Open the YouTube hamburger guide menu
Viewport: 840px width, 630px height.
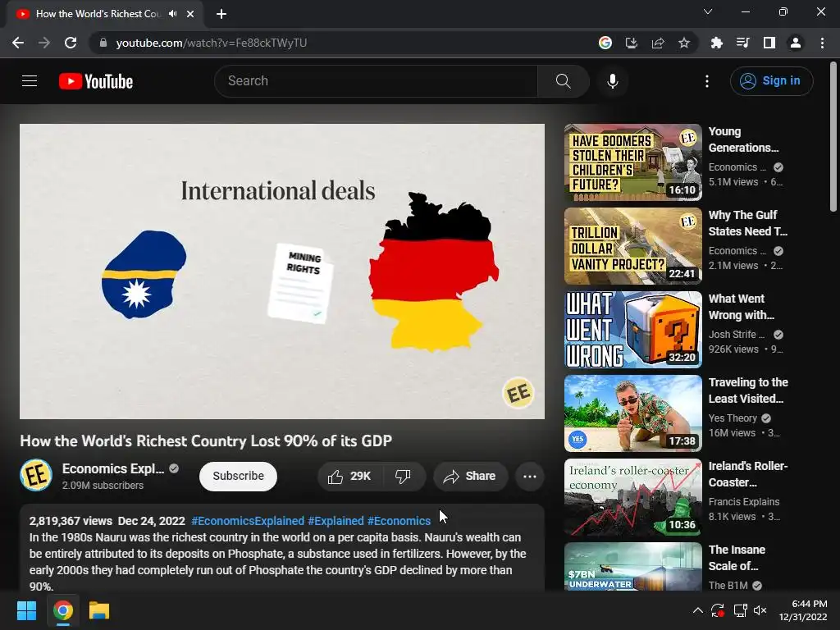(30, 81)
